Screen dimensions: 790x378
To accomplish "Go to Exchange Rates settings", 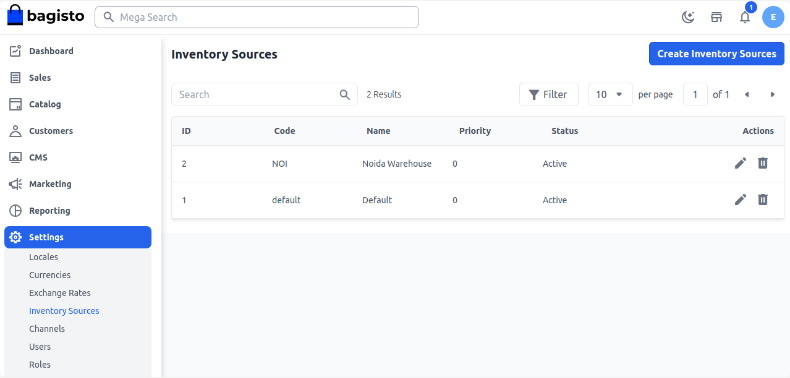I will (x=60, y=293).
